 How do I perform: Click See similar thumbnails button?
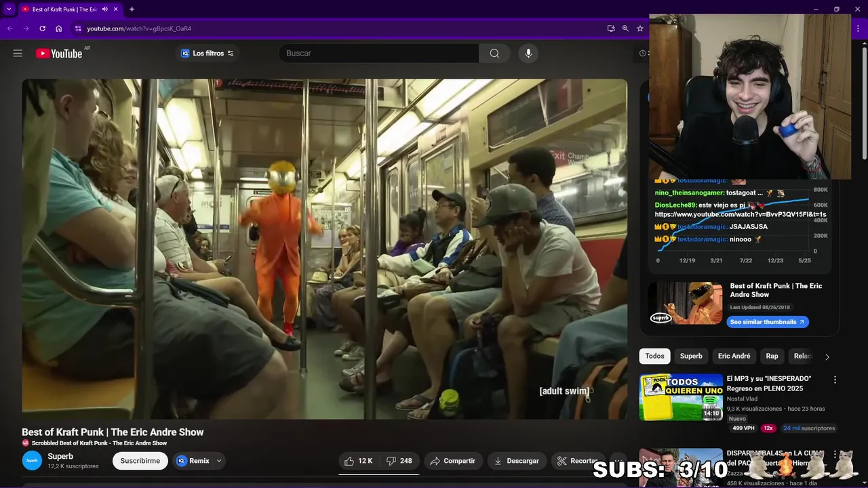[x=768, y=322]
